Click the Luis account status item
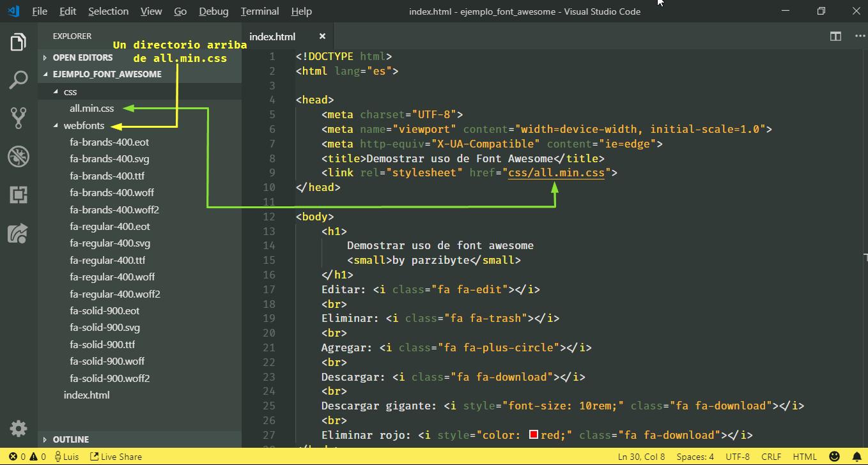The width and height of the screenshot is (868, 465). tap(66, 457)
